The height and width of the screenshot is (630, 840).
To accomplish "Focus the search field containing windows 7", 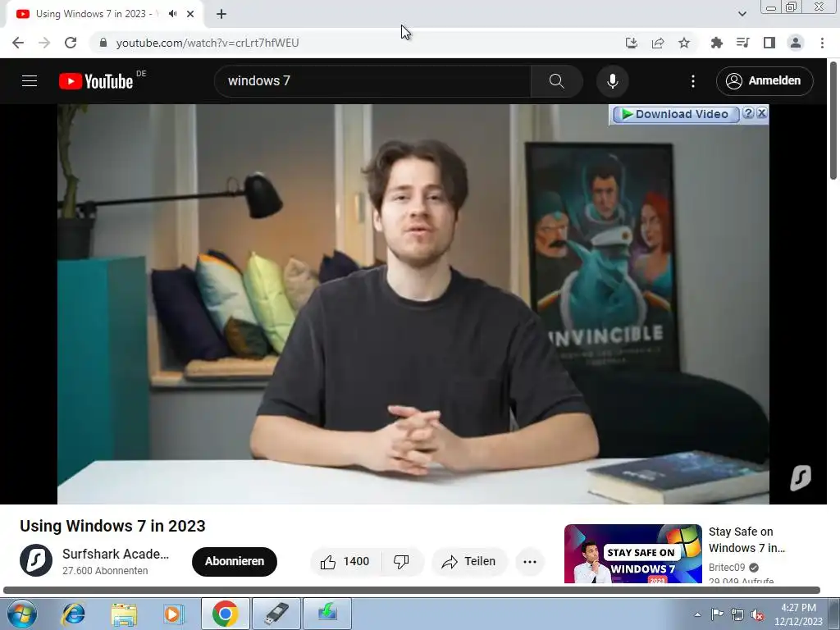I will click(372, 81).
